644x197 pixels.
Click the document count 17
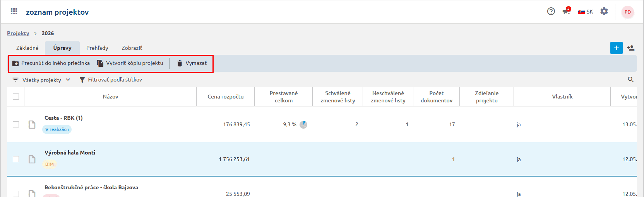[452, 124]
